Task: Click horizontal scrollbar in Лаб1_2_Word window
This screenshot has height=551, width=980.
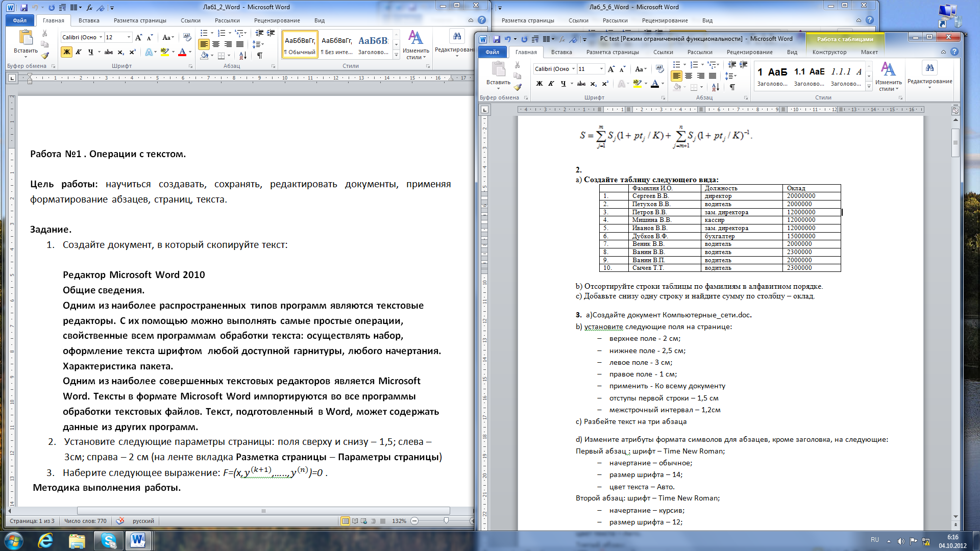Action: point(263,511)
